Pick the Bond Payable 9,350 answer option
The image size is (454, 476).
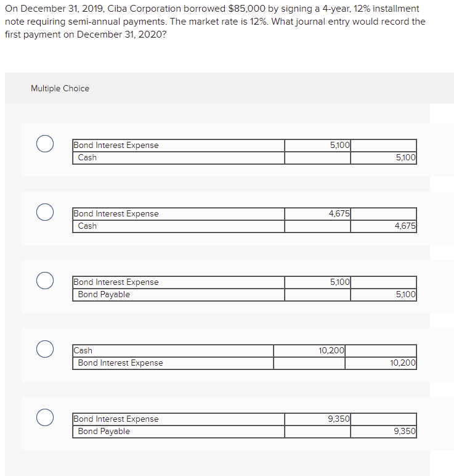[44, 418]
